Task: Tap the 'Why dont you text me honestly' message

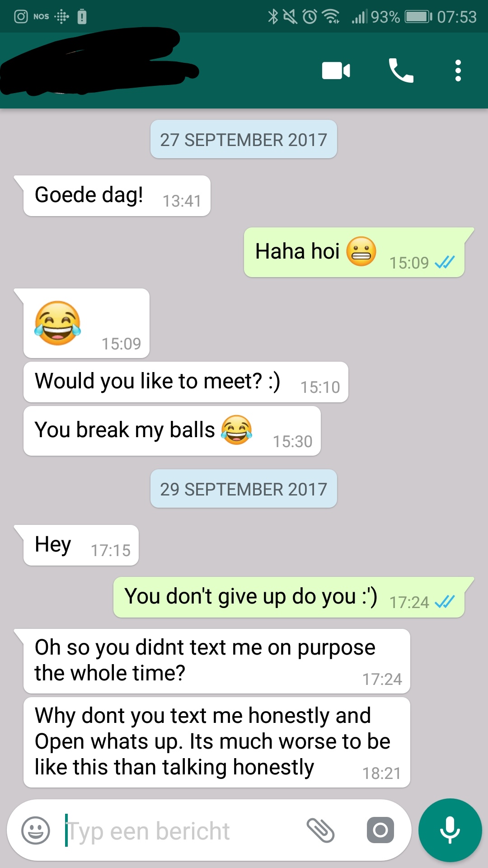Action: point(217,742)
